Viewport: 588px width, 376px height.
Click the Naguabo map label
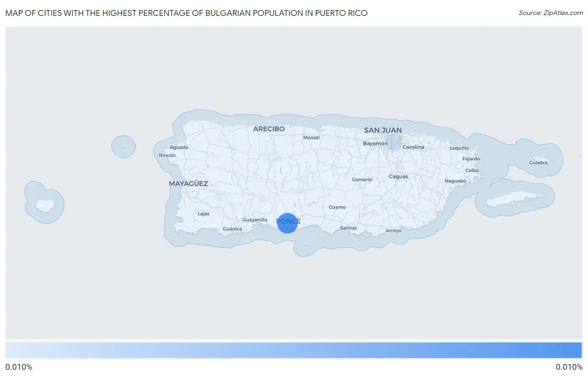click(455, 181)
